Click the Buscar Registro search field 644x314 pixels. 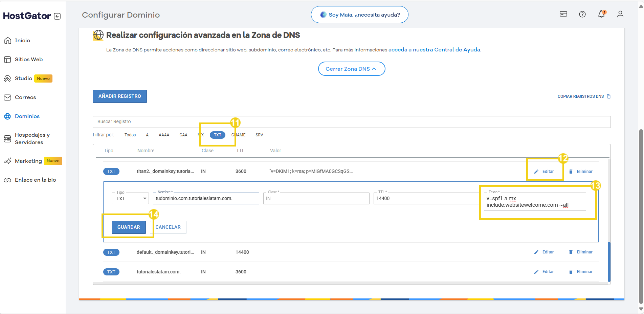click(351, 122)
